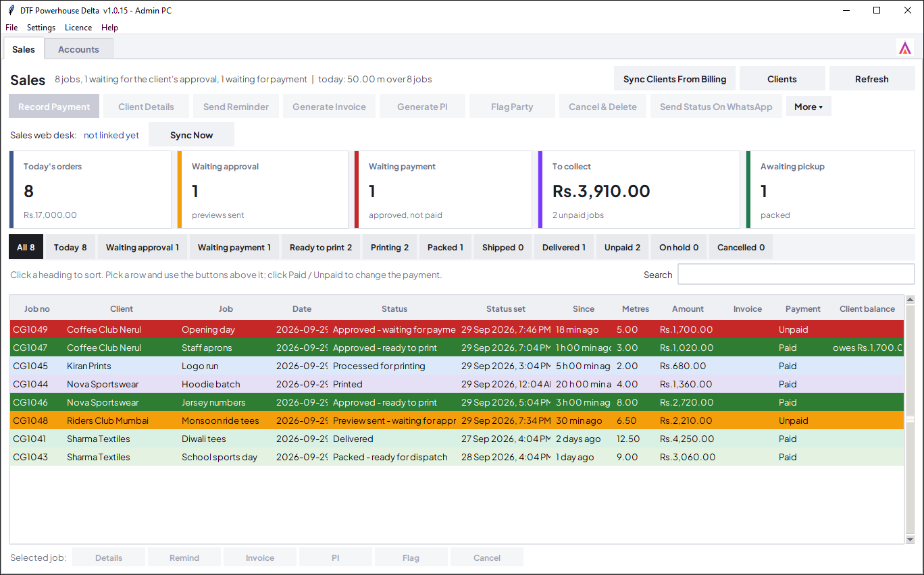
Task: Select the Kiran Prints row
Action: [x=457, y=366]
